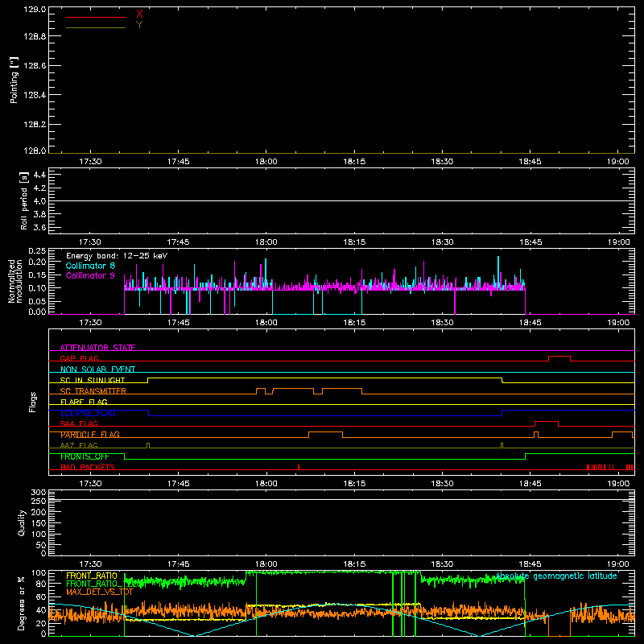Click the "SC_TRANSMITTER" flag label
The height and width of the screenshot is (644, 644).
click(93, 391)
